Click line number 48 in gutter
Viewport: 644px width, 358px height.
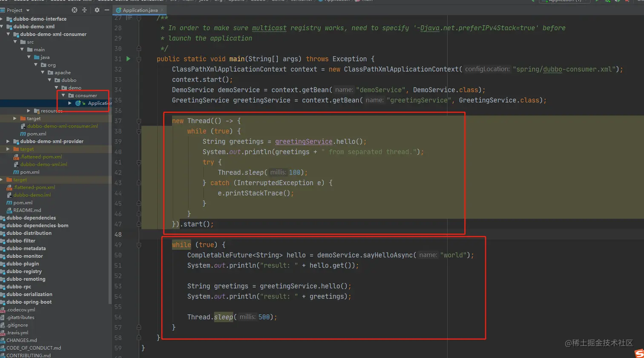[x=118, y=235]
